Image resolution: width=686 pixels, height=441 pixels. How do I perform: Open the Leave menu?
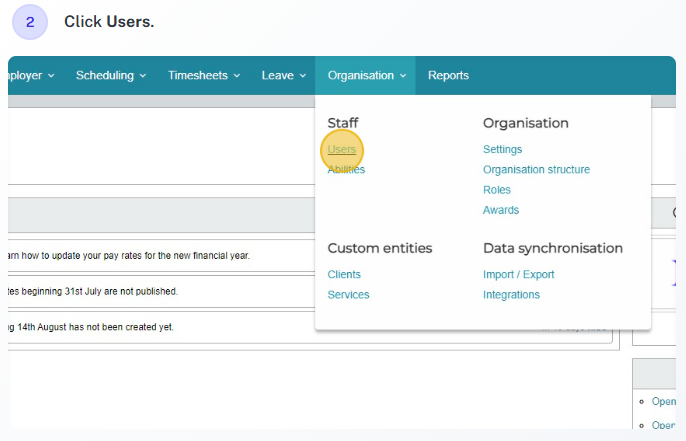pyautogui.click(x=284, y=75)
